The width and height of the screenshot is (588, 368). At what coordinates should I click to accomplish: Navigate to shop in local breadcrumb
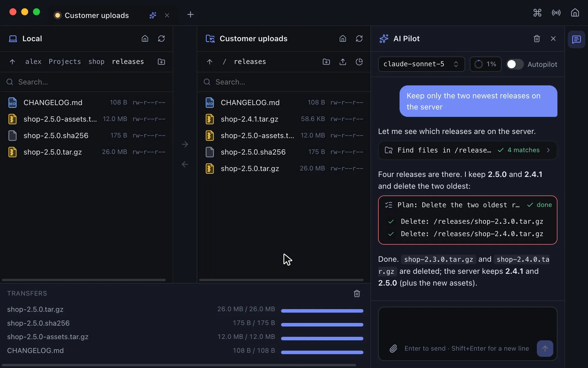tap(96, 62)
